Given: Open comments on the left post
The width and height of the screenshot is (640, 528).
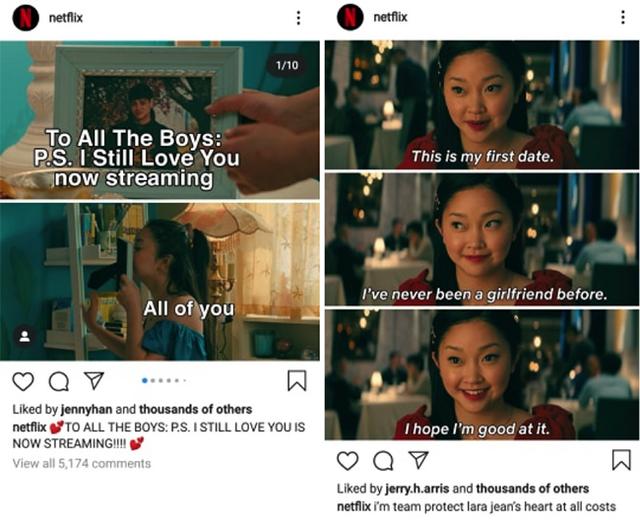Looking at the screenshot, I should [x=59, y=381].
